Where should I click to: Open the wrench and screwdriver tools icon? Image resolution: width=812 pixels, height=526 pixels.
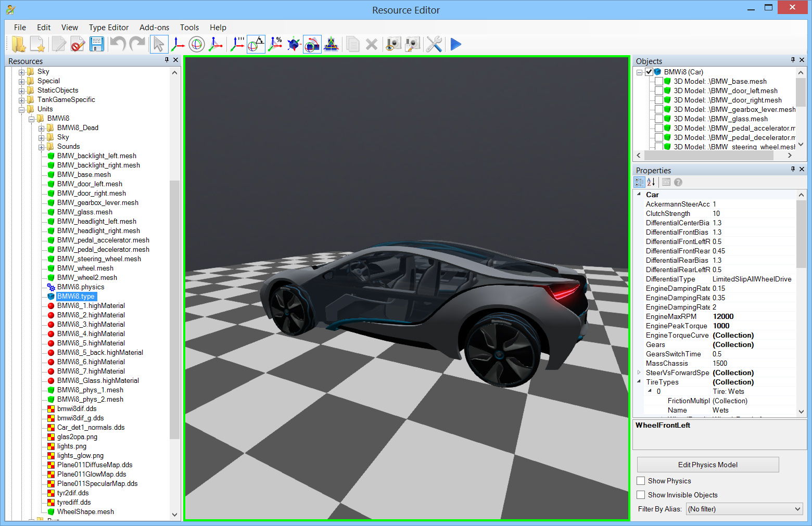coord(434,44)
